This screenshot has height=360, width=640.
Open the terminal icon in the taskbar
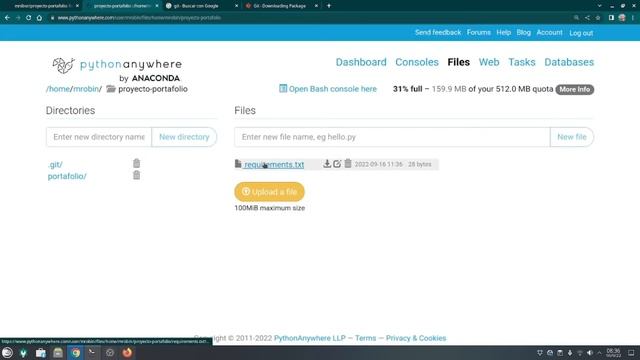[x=93, y=353]
